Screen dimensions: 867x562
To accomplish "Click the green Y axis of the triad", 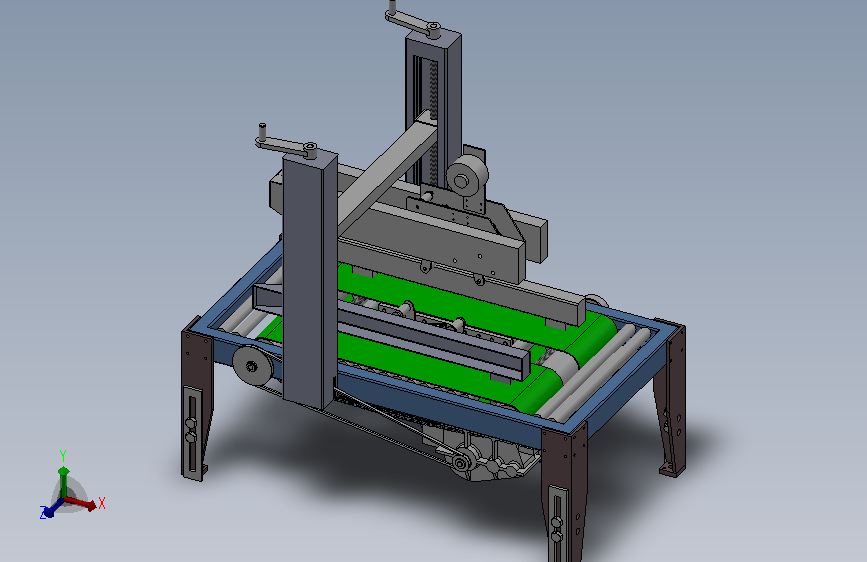I will pos(63,477).
